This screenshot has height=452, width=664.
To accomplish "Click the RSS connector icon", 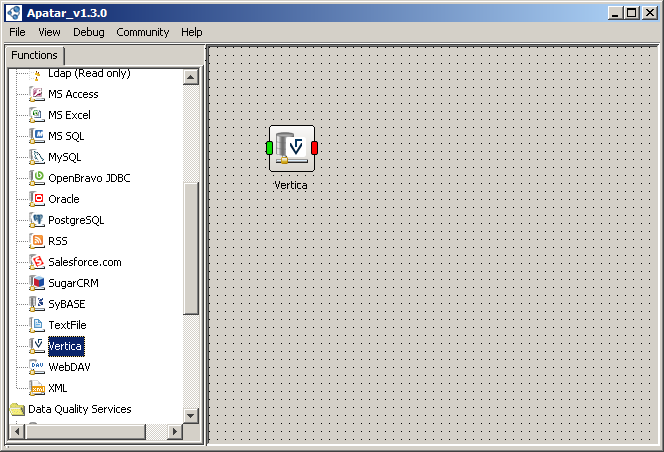I will click(37, 241).
